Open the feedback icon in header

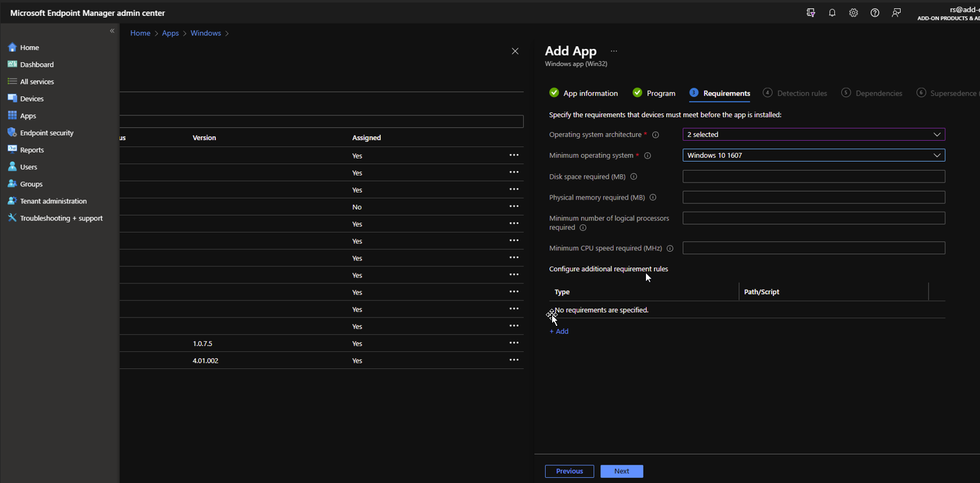[896, 13]
